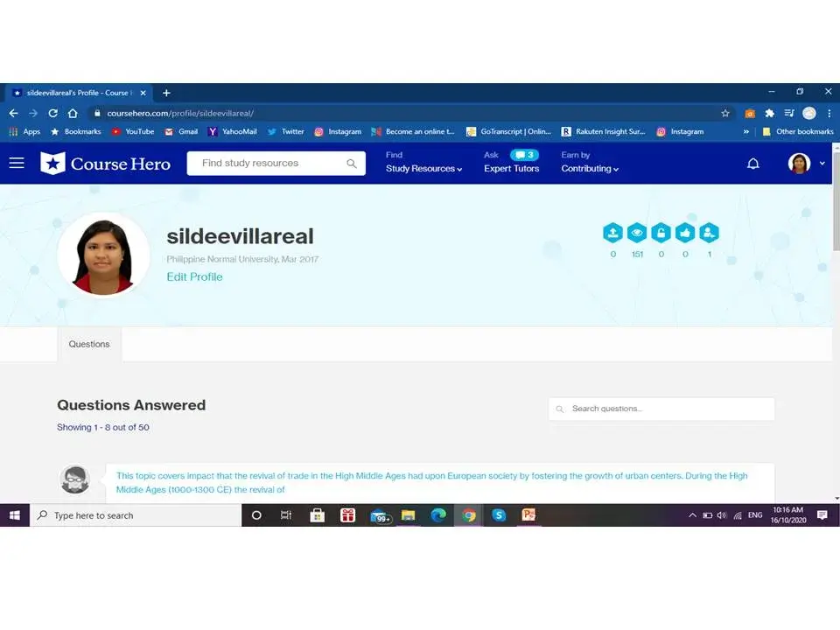Focus the Search questions field
840x630 pixels.
(661, 409)
